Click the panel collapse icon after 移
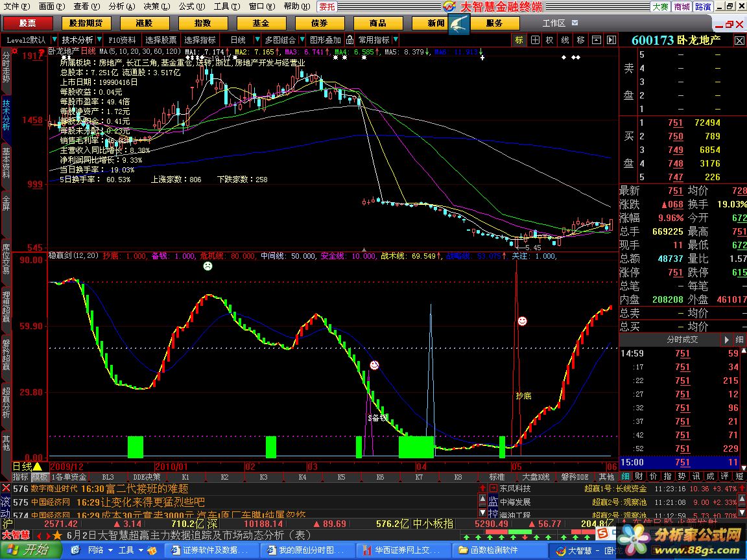Image resolution: width=747 pixels, height=560 pixels. pos(595,40)
